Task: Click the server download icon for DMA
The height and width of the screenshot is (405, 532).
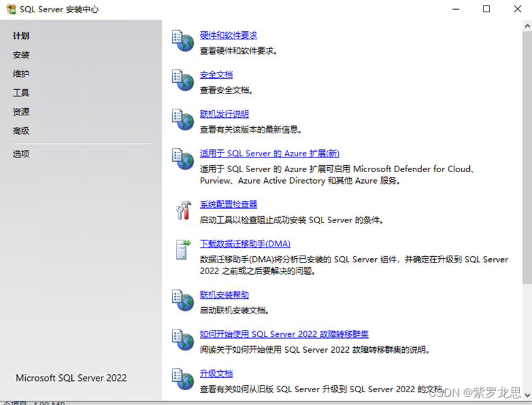Action: pyautogui.click(x=183, y=250)
